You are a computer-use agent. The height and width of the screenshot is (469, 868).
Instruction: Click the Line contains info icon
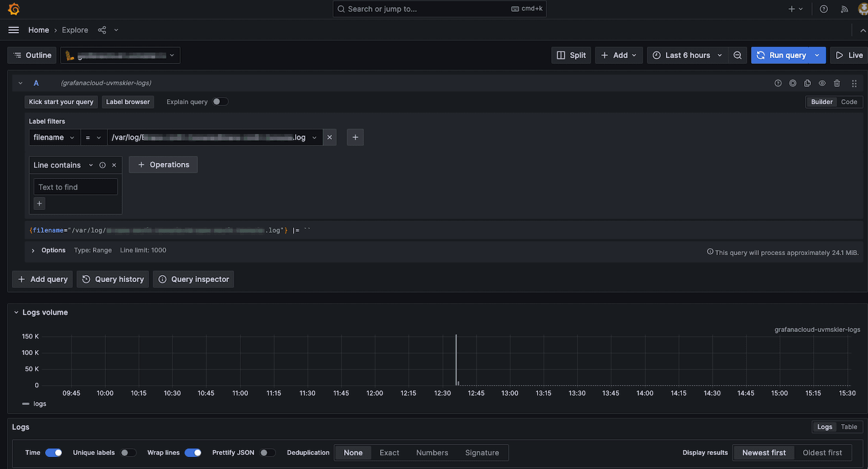103,165
